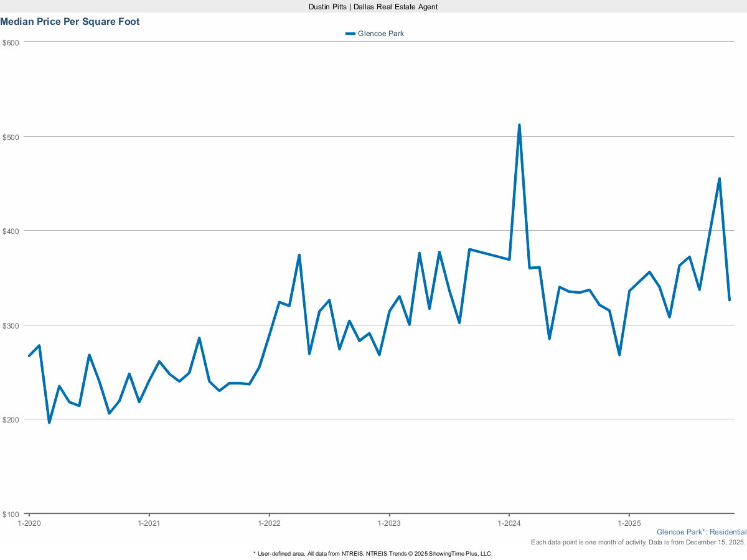Select the last data point on the chart
This screenshot has height=560, width=747.
(x=730, y=299)
